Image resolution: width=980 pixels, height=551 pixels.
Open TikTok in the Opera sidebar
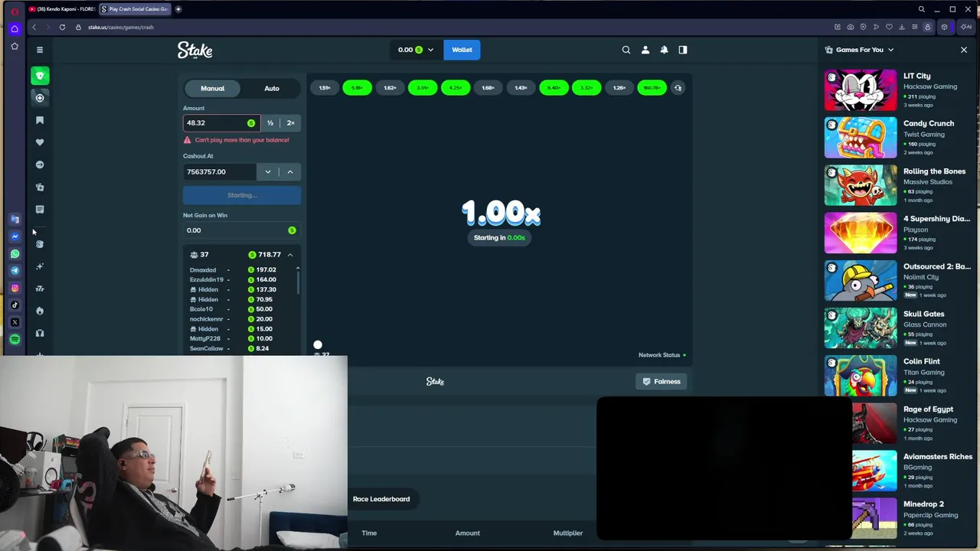(x=15, y=305)
